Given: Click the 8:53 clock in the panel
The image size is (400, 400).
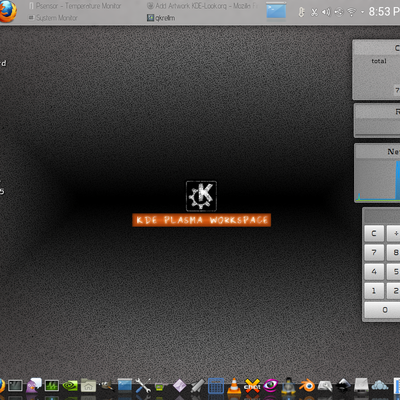Looking at the screenshot, I should pos(383,12).
